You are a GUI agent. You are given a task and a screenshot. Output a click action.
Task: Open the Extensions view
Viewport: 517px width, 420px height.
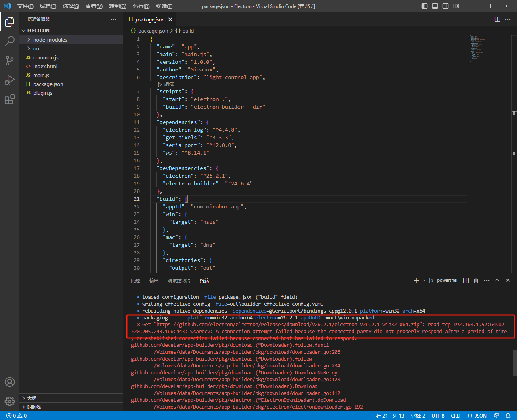point(10,100)
